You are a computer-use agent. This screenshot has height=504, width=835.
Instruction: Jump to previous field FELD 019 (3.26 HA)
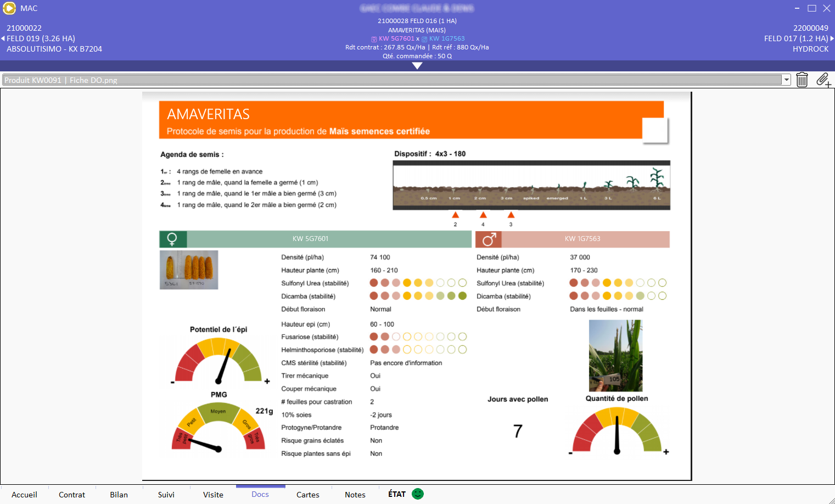pyautogui.click(x=41, y=38)
